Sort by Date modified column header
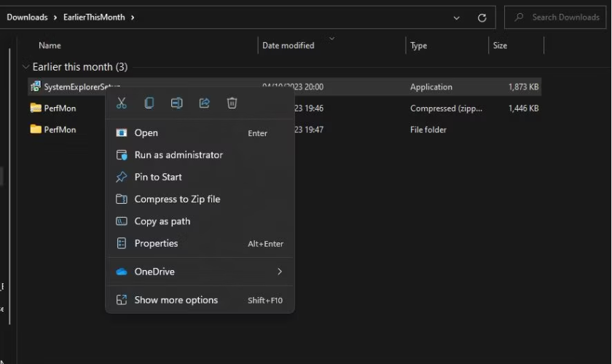This screenshot has height=364, width=612. pyautogui.click(x=289, y=46)
